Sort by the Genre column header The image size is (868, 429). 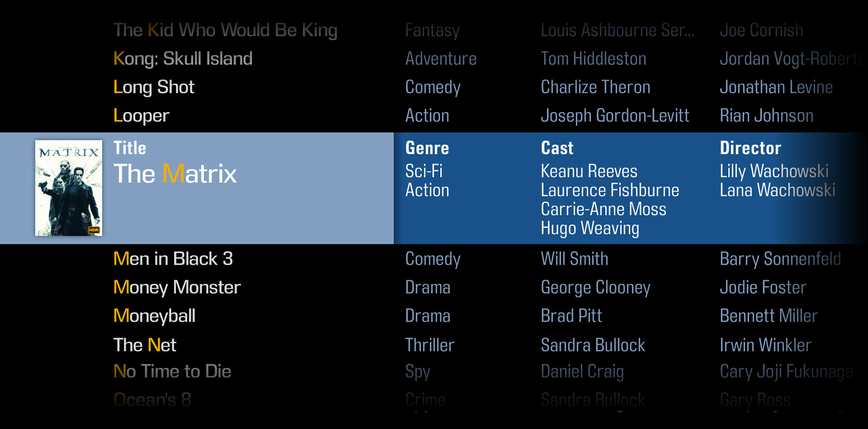pos(427,148)
